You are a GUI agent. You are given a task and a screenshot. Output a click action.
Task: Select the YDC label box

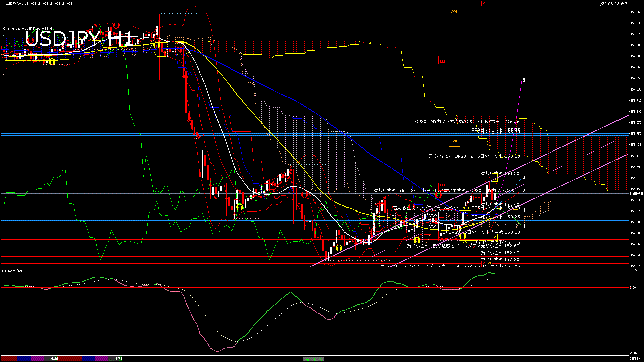tap(433, 227)
